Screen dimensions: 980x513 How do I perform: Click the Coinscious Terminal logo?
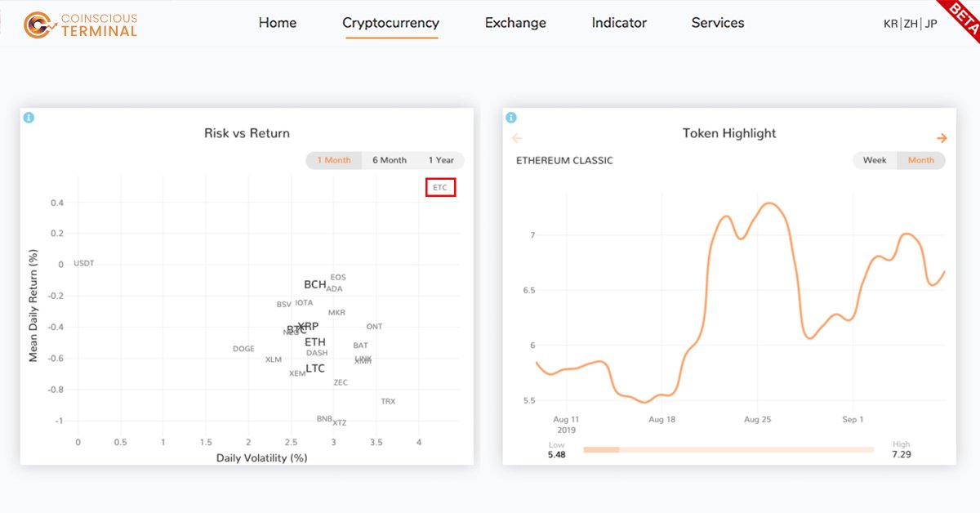pos(81,25)
